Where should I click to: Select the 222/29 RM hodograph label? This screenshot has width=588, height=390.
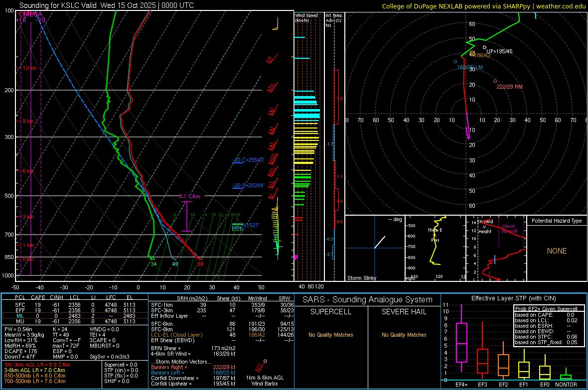509,87
